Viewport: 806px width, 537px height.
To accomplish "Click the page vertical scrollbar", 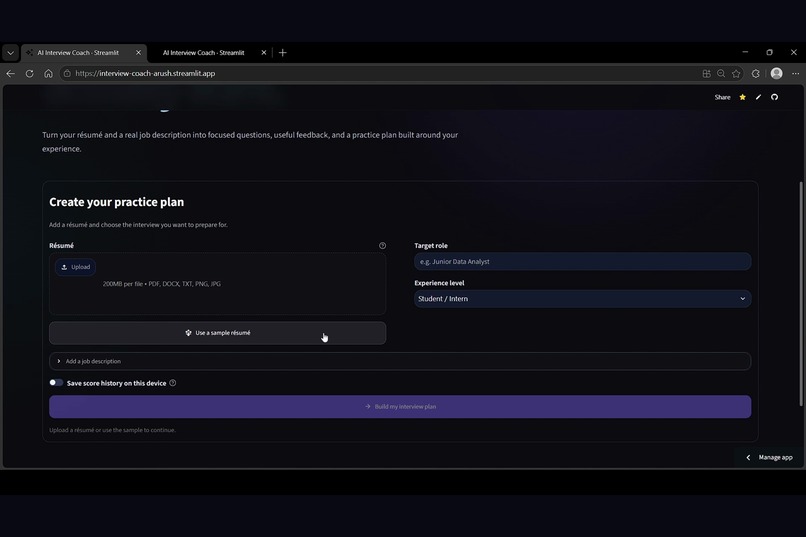I will [x=800, y=293].
